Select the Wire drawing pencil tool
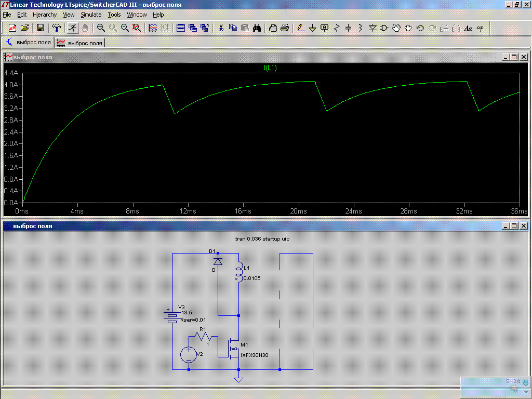Screen dimensions: 532x399 coord(300,28)
